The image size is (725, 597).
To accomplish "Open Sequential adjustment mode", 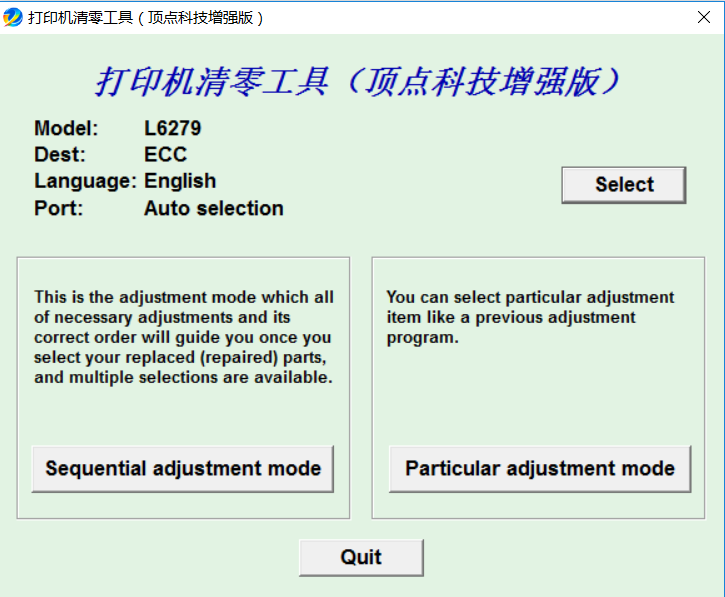I will pos(183,468).
